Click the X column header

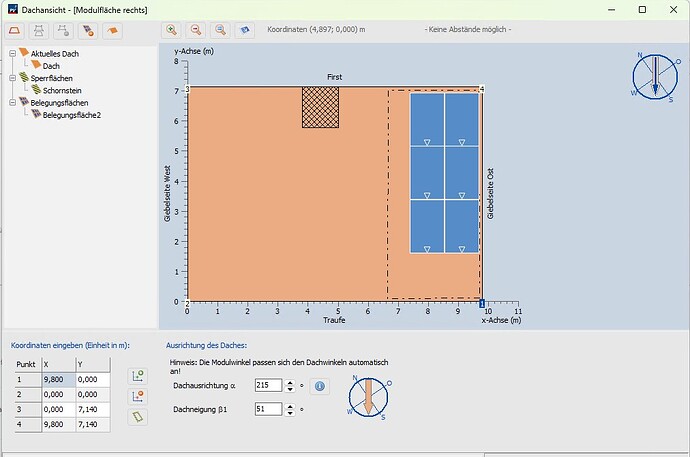[59, 365]
